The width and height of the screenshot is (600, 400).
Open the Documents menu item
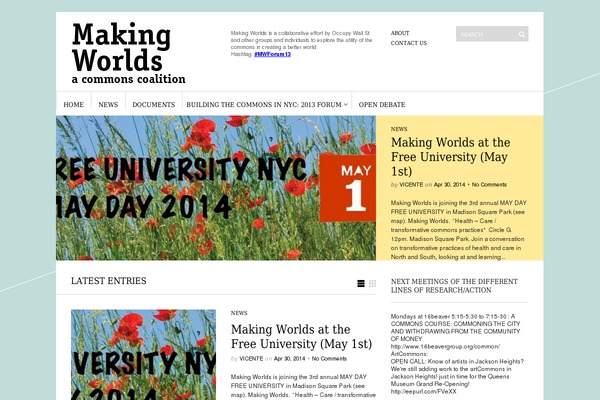(x=153, y=104)
